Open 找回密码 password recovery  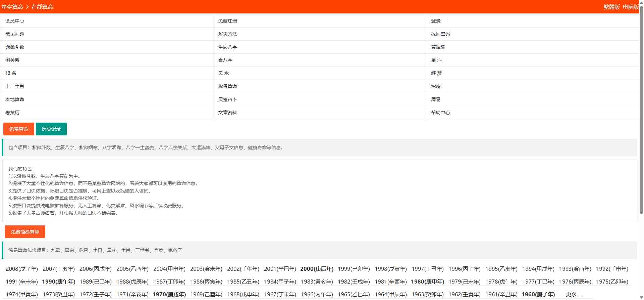pyautogui.click(x=440, y=34)
